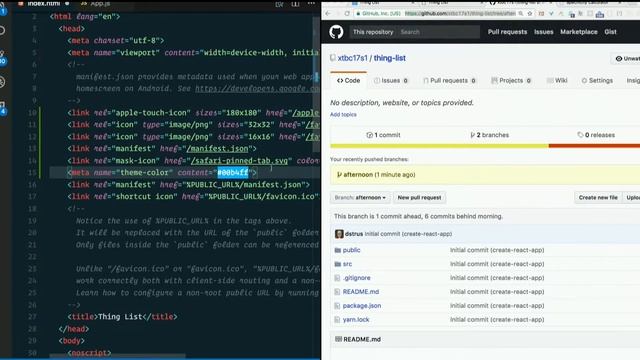This screenshot has height=360, width=640.
Task: Click the magnifier icon in address bar
Action: coord(521,13)
